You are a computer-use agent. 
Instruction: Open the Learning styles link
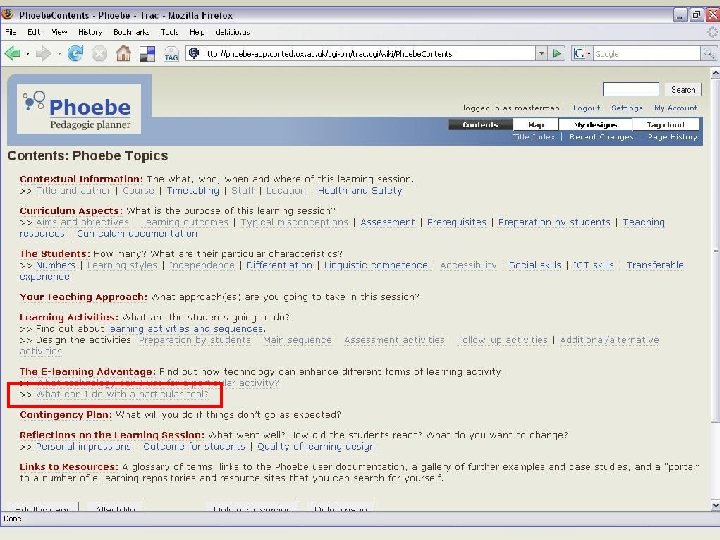[122, 265]
